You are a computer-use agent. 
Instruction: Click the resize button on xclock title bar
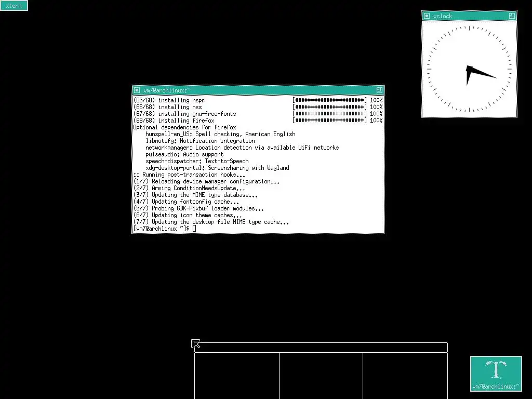(512, 16)
